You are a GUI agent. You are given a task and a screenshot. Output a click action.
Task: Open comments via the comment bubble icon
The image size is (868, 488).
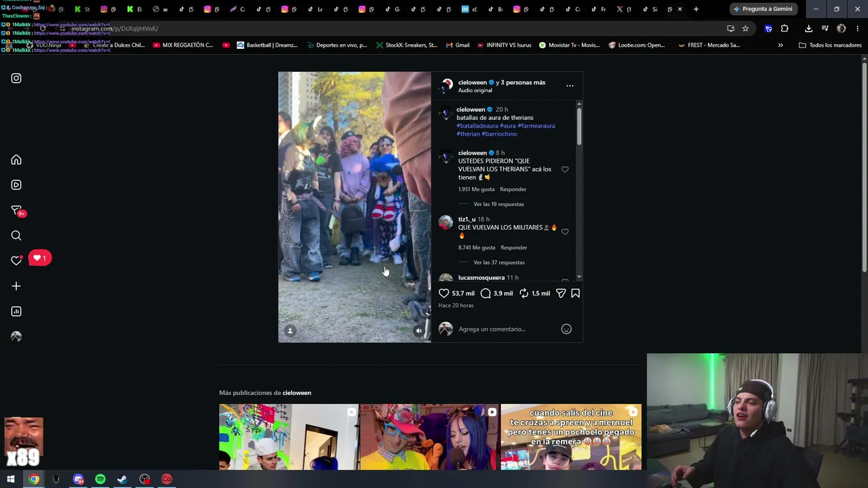[x=486, y=293]
